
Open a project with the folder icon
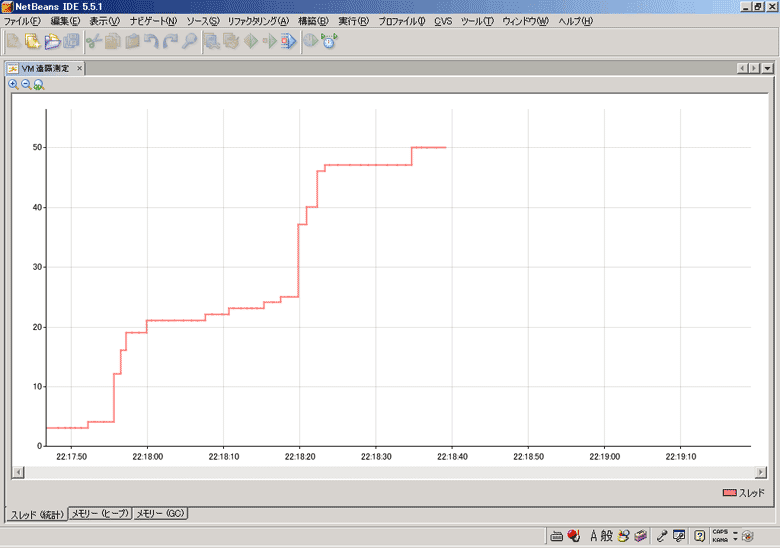pos(52,41)
